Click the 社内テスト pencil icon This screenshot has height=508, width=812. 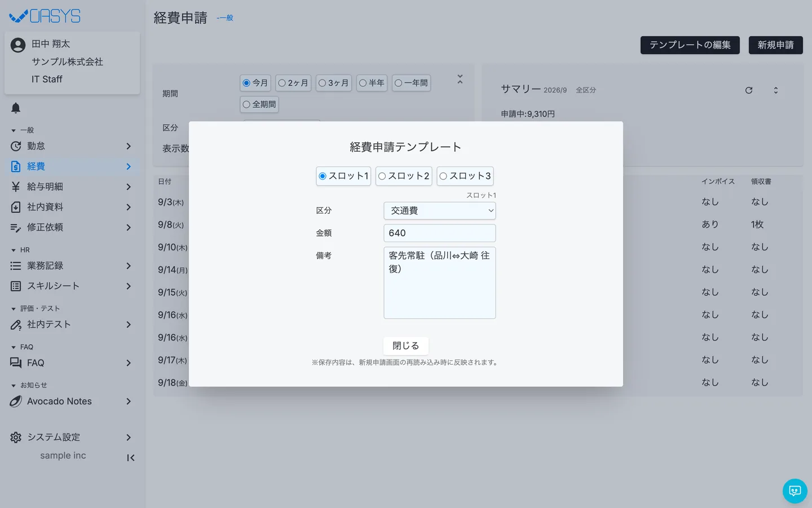click(x=16, y=325)
